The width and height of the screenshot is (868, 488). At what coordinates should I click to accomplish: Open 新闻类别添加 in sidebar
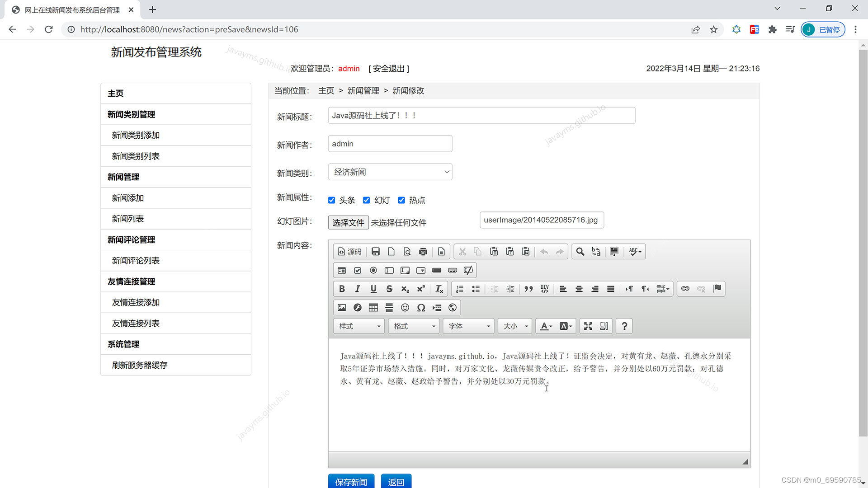pyautogui.click(x=176, y=135)
